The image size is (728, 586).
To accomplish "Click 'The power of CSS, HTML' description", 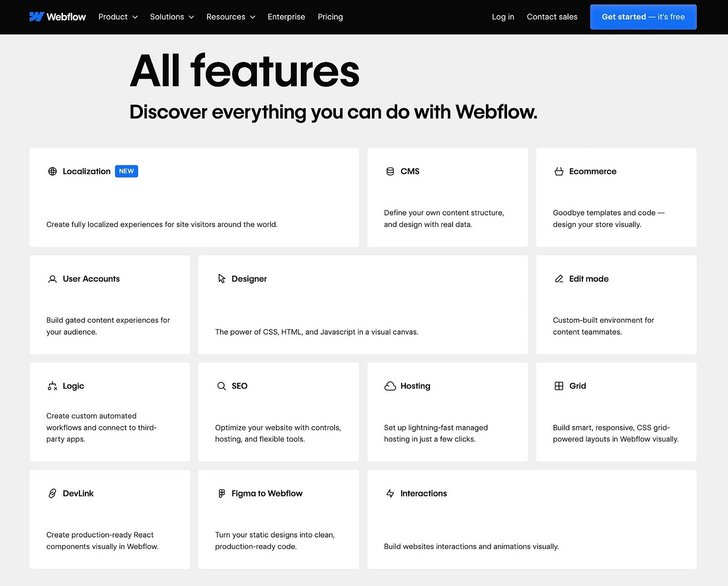I will point(316,332).
